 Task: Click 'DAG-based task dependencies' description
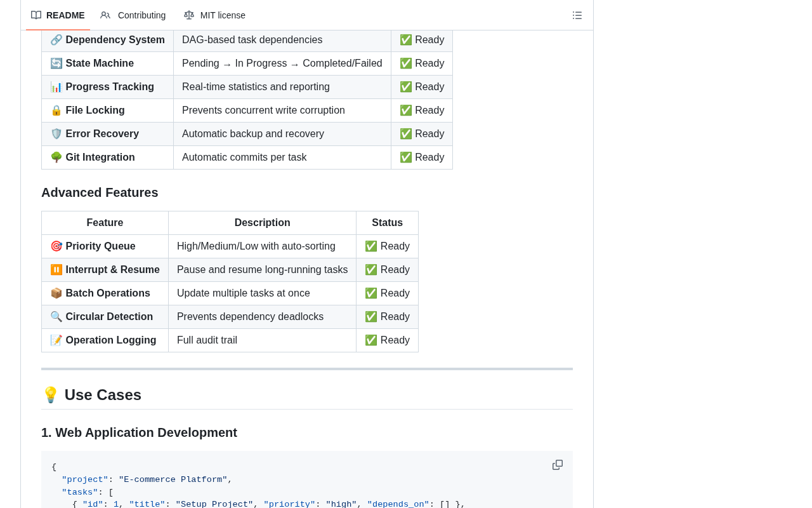(x=252, y=40)
